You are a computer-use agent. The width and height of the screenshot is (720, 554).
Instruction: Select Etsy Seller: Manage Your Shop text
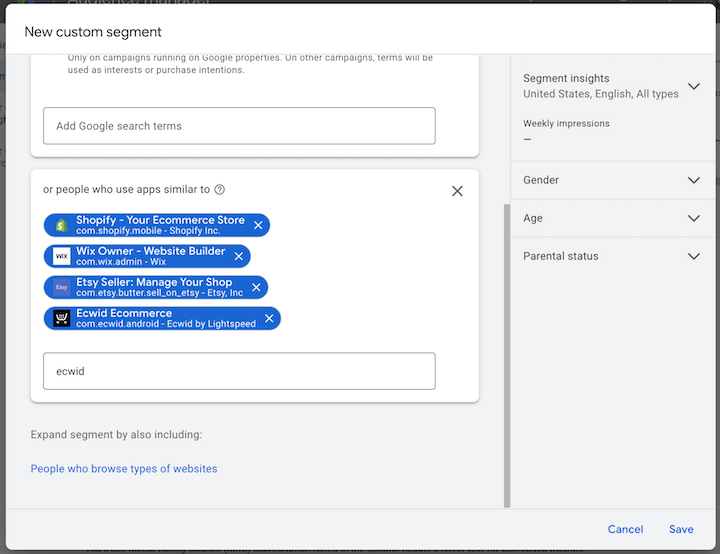[x=154, y=282]
